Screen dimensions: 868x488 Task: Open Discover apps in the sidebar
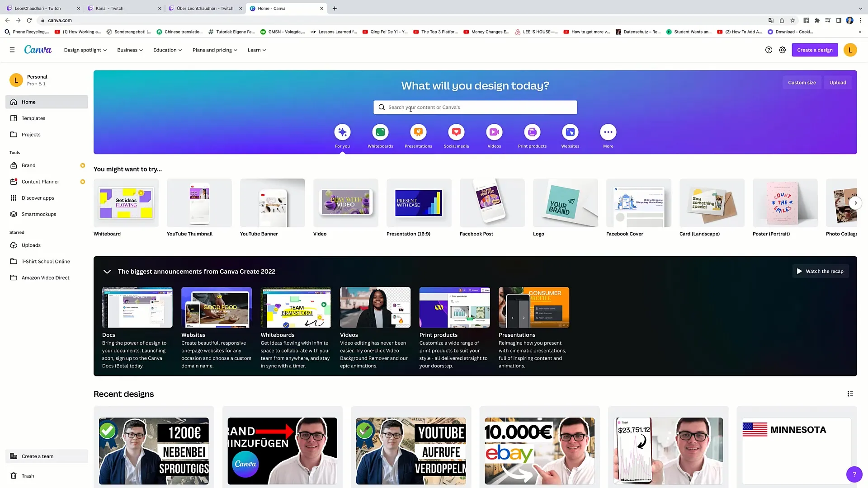47,198
